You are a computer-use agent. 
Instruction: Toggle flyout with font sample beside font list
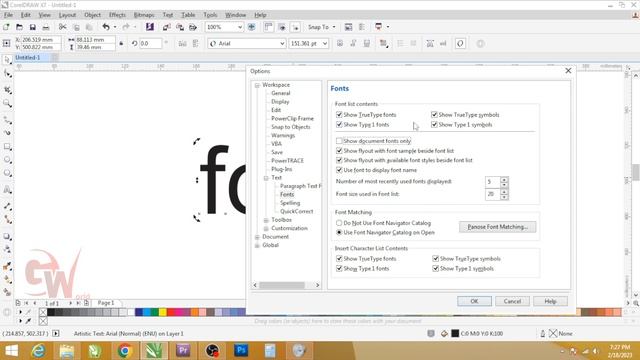coord(339,151)
